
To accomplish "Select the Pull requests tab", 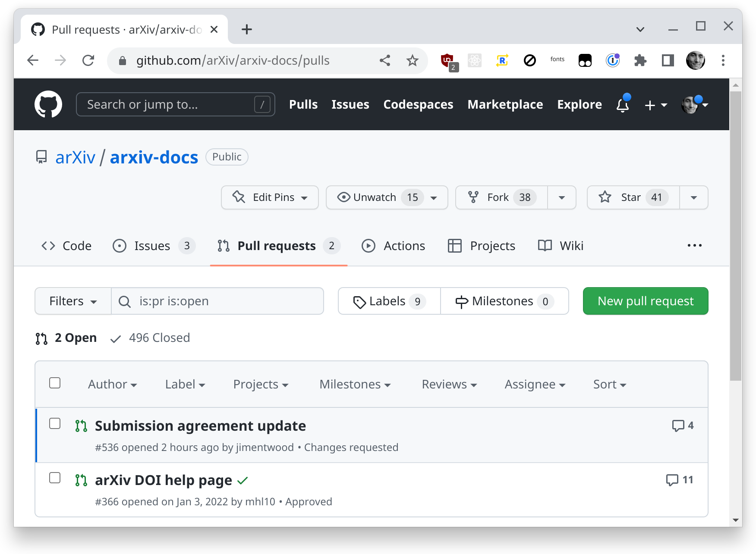I will [x=279, y=246].
